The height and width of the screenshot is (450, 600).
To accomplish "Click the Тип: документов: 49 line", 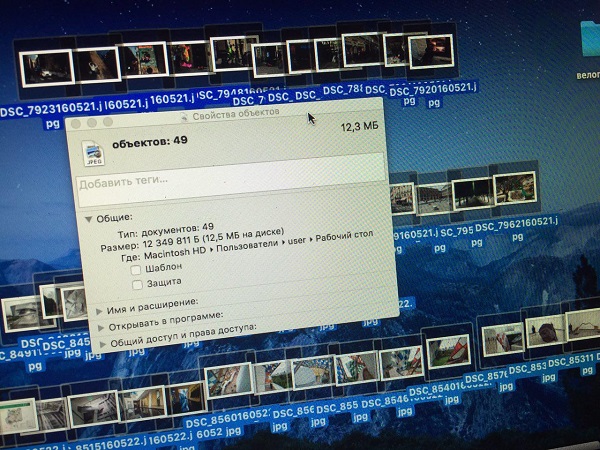I will tap(166, 231).
